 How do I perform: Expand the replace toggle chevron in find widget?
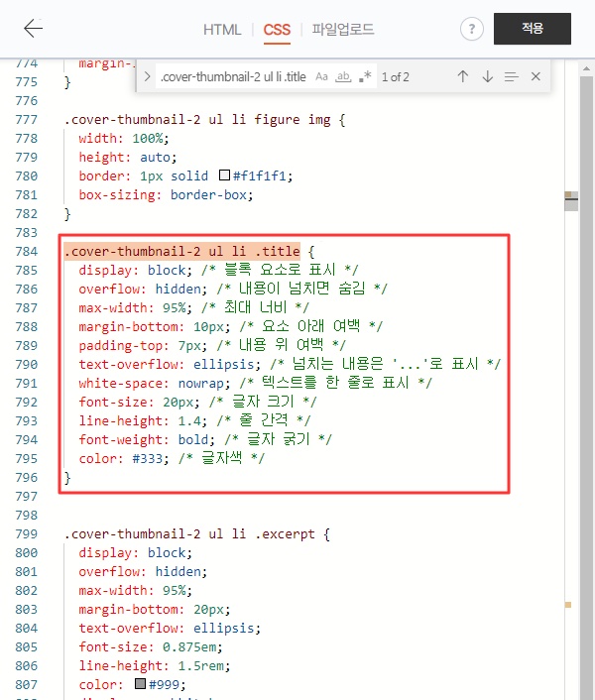(148, 76)
